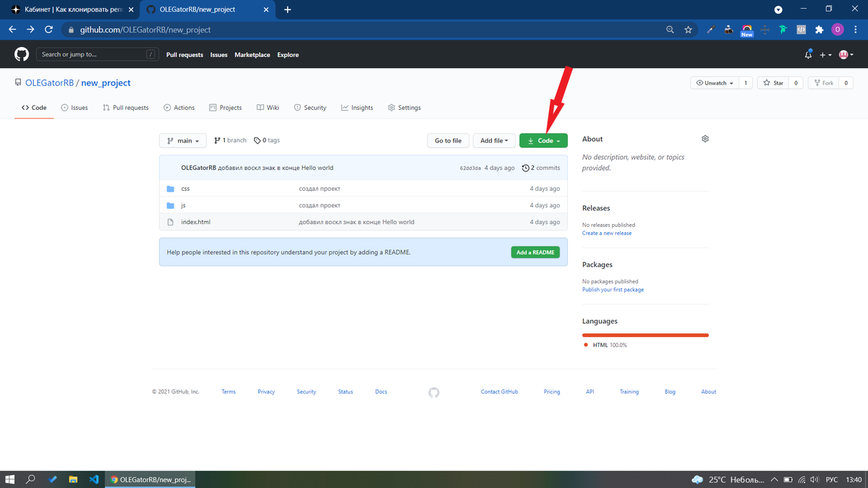Viewport: 868px width, 488px height.
Task: Click in the Search or jump to field
Action: pos(98,54)
